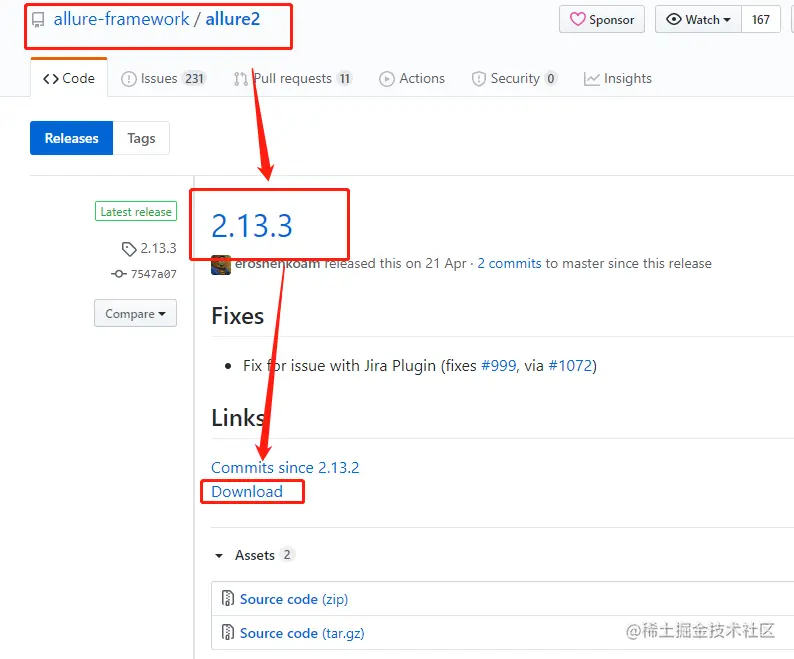This screenshot has width=794, height=659.
Task: Open commit 7547a07
Action: 153,274
